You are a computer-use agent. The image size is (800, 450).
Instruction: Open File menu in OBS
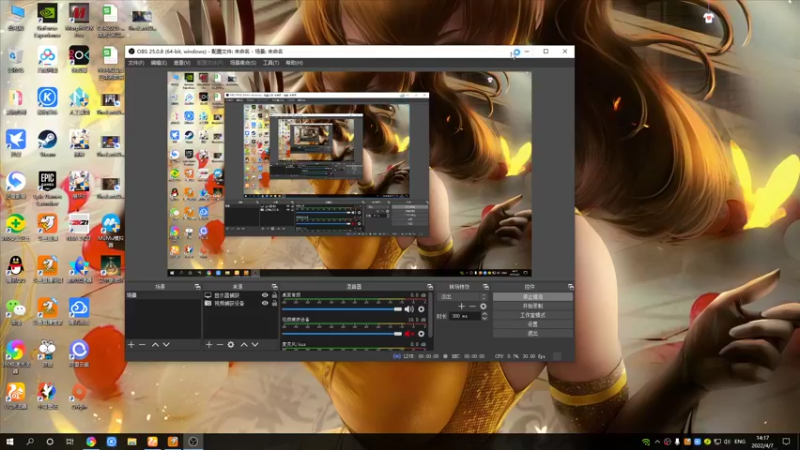[136, 63]
